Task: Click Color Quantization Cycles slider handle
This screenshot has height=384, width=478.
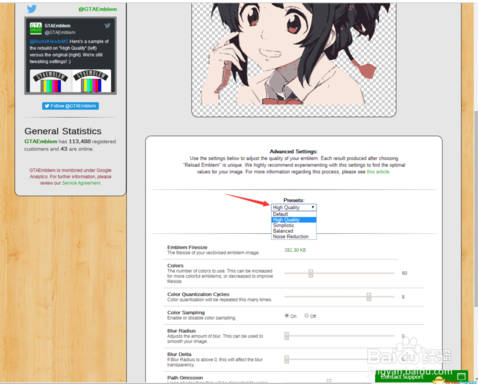Action: [369, 297]
